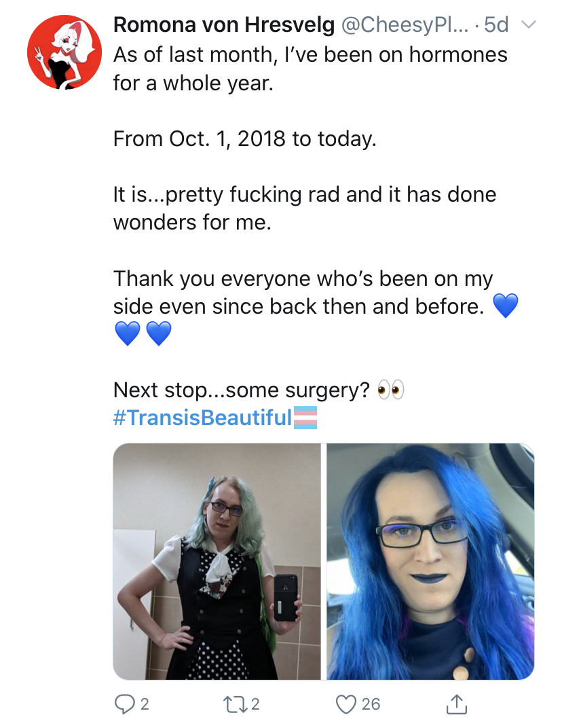562x728 pixels.
Task: Click the trans pride flag emoji after the hashtag
Action: point(305,418)
